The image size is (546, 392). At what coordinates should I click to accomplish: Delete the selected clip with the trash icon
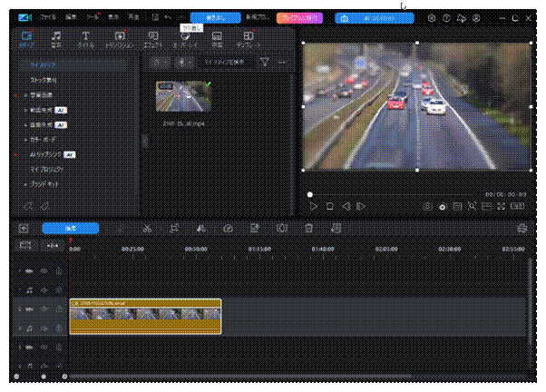pyautogui.click(x=309, y=229)
